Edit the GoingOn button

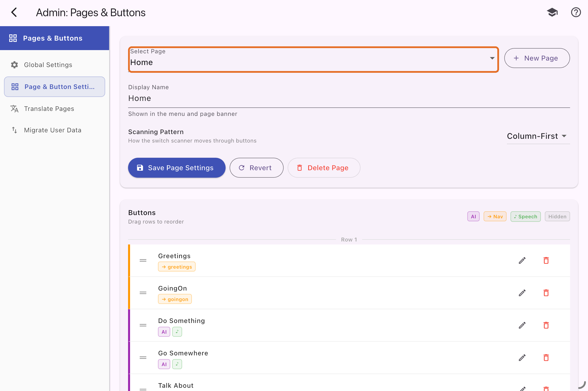point(522,293)
